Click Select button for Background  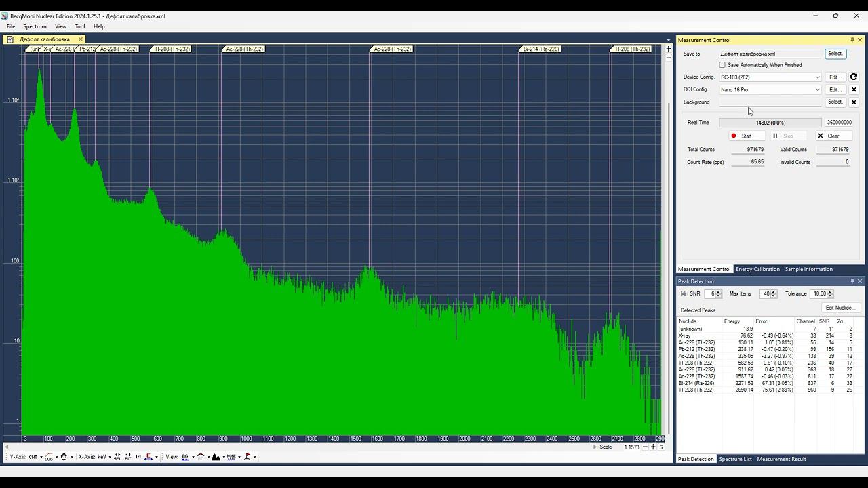click(835, 102)
